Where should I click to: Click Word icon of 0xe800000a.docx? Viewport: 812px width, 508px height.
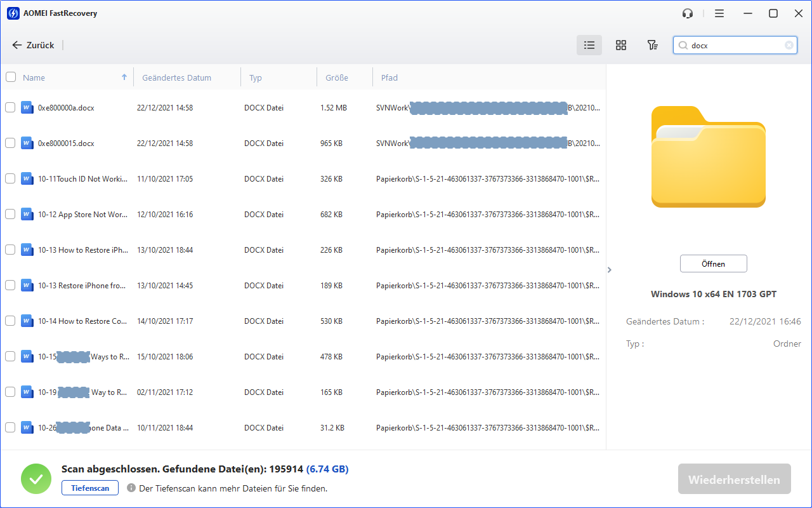coord(27,108)
